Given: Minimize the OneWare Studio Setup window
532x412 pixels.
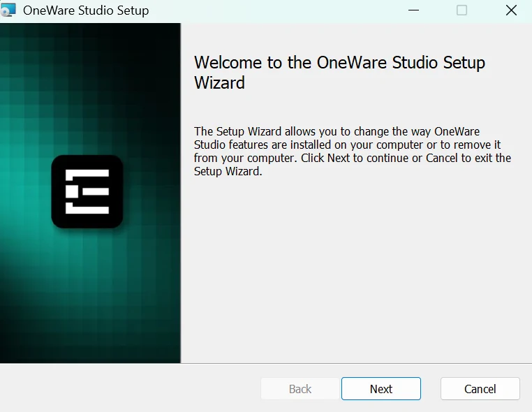Looking at the screenshot, I should pyautogui.click(x=415, y=10).
